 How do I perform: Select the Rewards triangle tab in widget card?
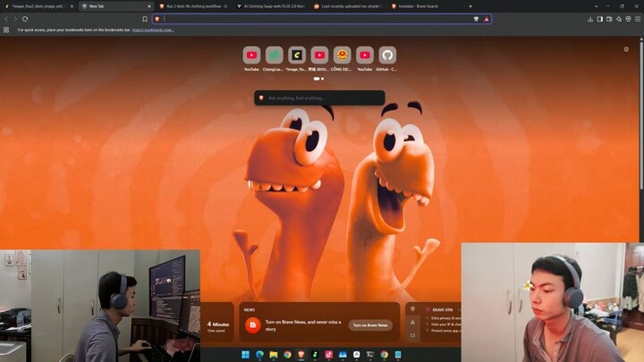(412, 322)
